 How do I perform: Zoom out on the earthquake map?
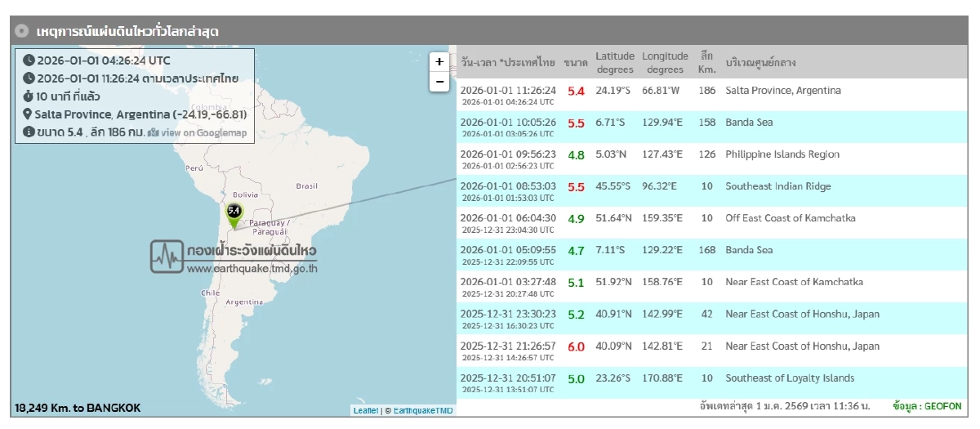coord(439,82)
